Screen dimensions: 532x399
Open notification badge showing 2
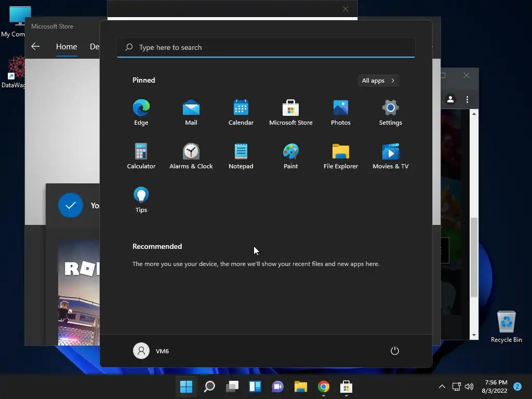pyautogui.click(x=517, y=387)
